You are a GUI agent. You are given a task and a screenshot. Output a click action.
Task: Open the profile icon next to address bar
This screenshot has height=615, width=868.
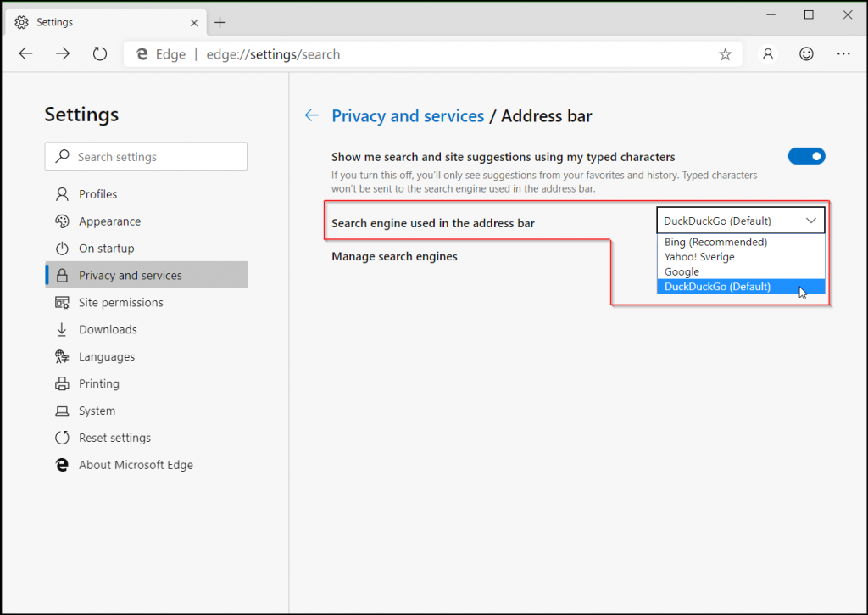(x=767, y=53)
